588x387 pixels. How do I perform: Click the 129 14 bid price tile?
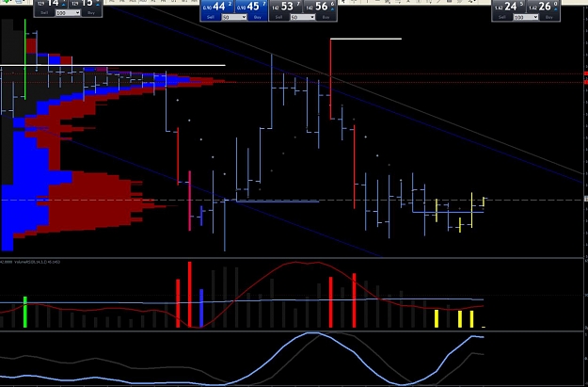click(51, 4)
